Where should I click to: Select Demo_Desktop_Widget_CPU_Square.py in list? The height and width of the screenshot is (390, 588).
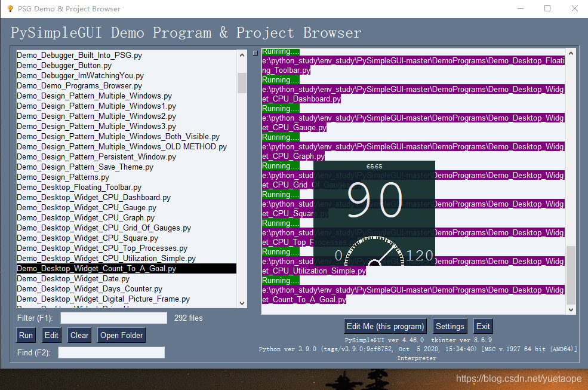[x=127, y=238]
